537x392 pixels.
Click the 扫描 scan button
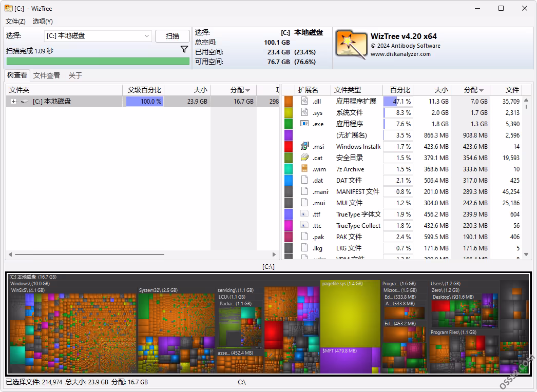(x=172, y=36)
